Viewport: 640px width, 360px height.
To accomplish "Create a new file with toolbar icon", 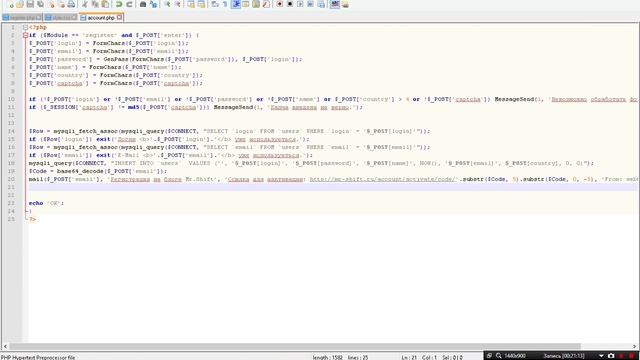I will tap(10, 4).
